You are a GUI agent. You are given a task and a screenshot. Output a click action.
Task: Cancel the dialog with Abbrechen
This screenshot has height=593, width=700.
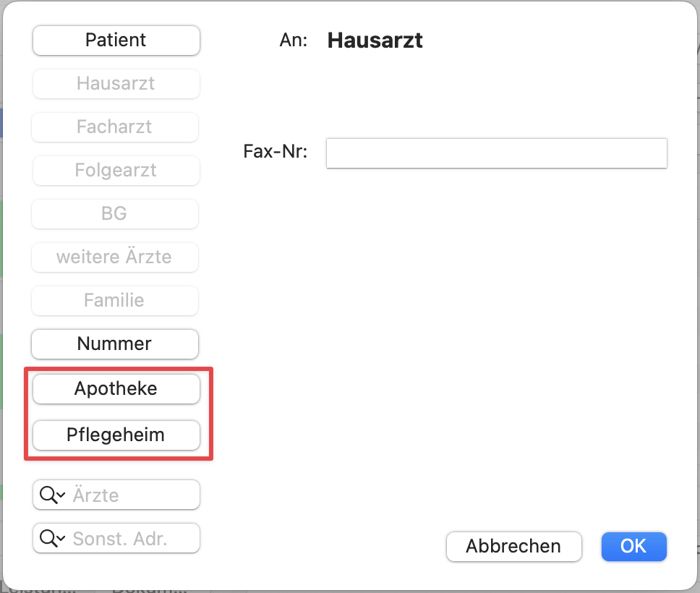click(x=513, y=547)
